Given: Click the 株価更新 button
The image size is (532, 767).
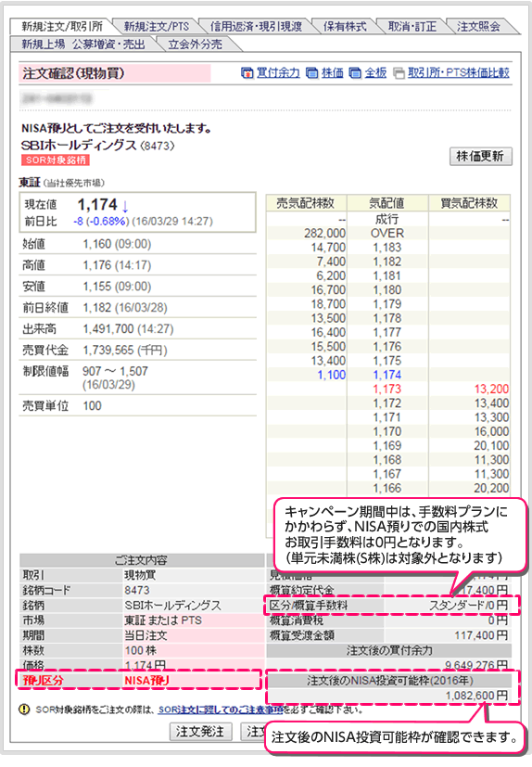Looking at the screenshot, I should coord(480,156).
